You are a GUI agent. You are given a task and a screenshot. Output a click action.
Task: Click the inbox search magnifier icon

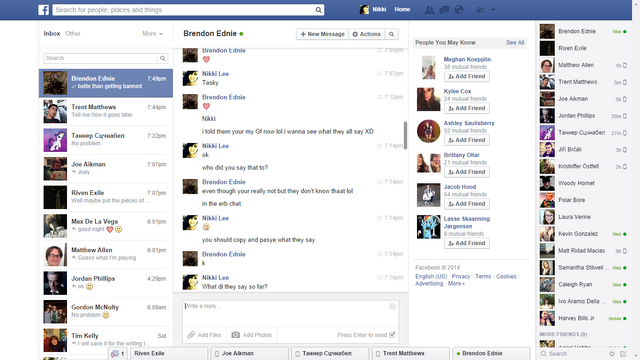tap(162, 58)
